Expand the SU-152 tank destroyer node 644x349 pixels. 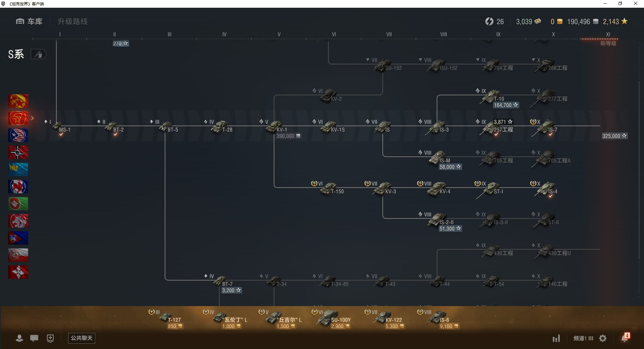pos(384,65)
